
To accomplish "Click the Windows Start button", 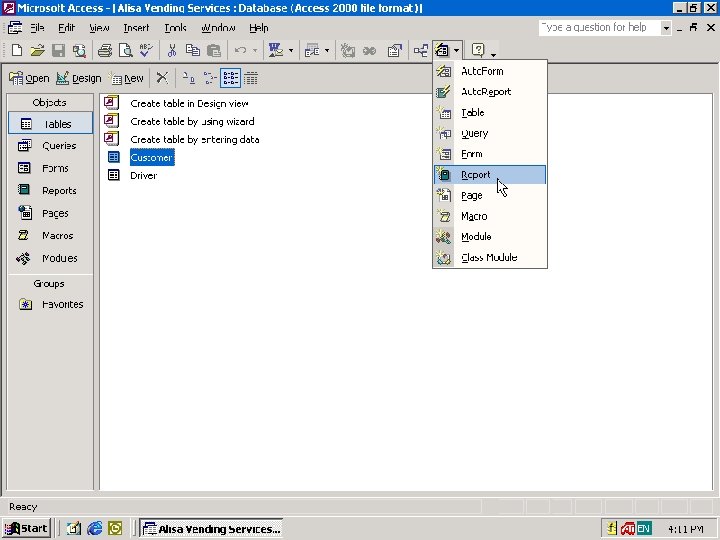I will pos(27,529).
